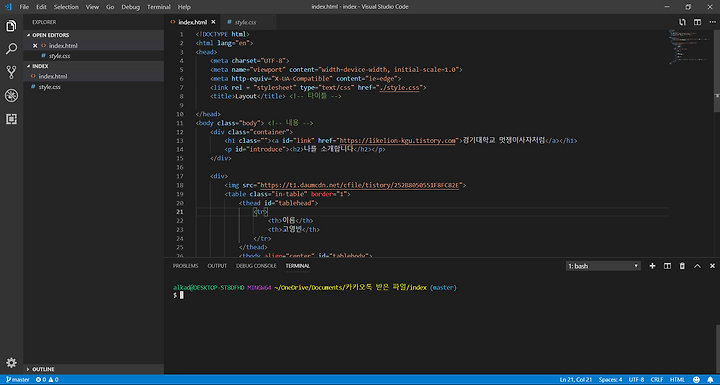Kill terminal with trash icon

tap(682, 266)
